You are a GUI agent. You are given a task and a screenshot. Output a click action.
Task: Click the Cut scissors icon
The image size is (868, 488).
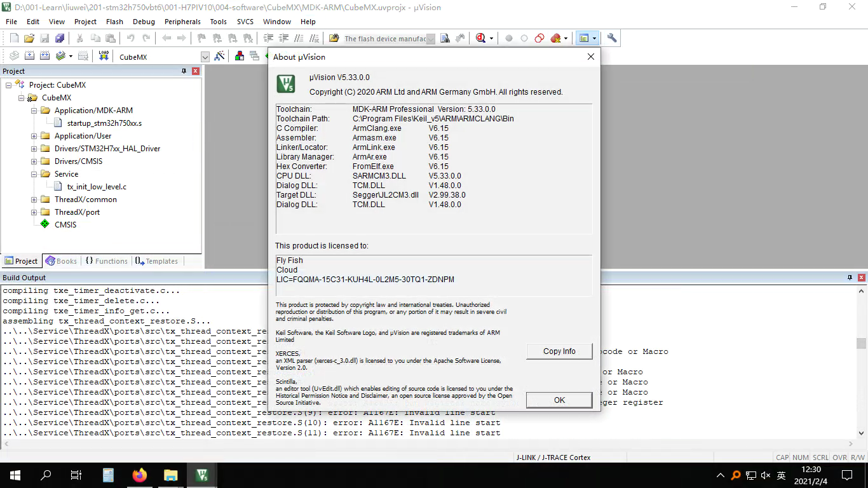pyautogui.click(x=80, y=38)
